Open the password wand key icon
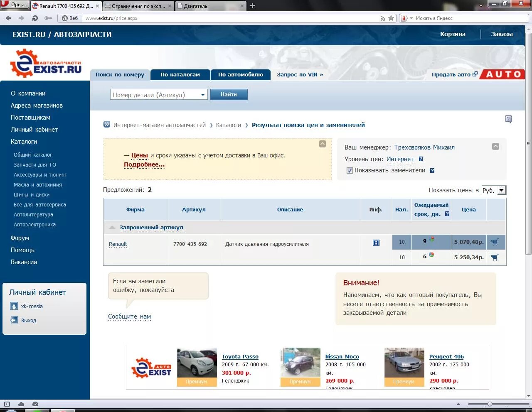Viewport: 532px width, 412px height. tap(48, 18)
